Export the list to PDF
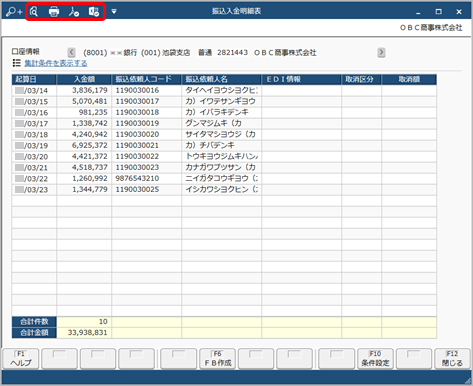Image resolution: width=473 pixels, height=386 pixels. pyautogui.click(x=74, y=12)
